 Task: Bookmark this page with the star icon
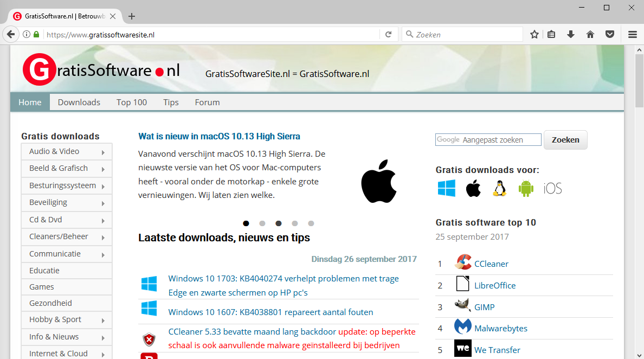point(534,34)
